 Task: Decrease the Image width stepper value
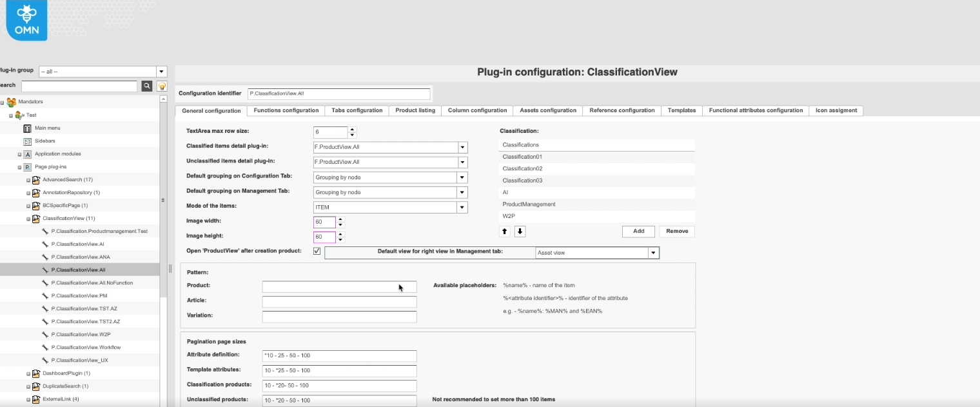(341, 225)
